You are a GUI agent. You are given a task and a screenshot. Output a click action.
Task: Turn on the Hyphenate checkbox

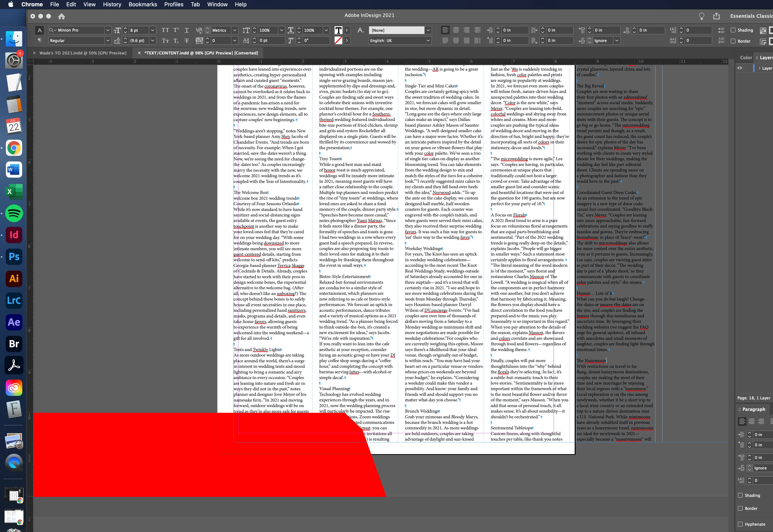740,524
